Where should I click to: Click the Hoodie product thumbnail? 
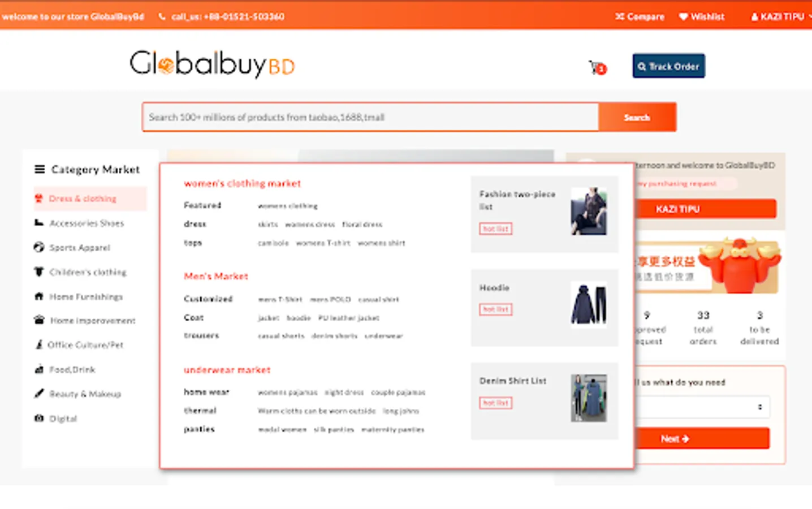(589, 304)
